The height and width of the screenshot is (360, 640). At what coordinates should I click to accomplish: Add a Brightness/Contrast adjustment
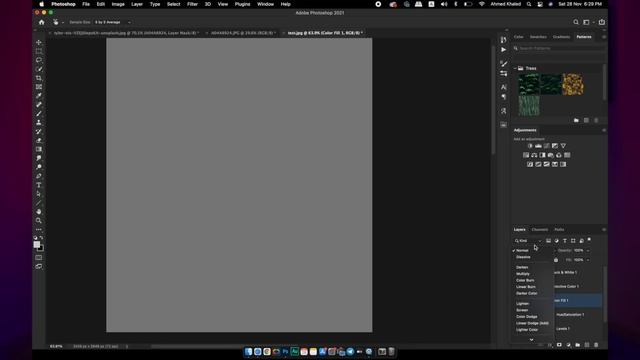[x=530, y=146]
